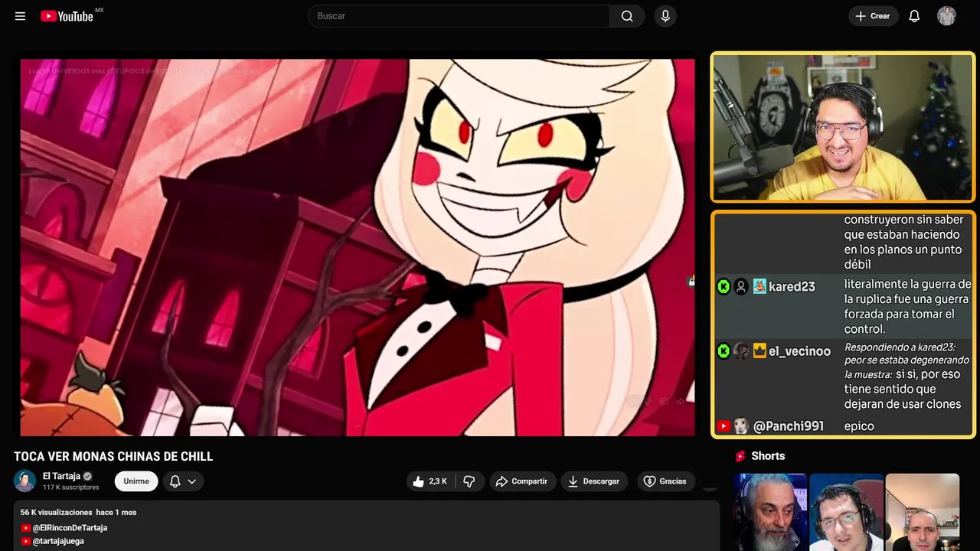Click the webcam overlay of the streamer
The image size is (980, 551).
pyautogui.click(x=843, y=128)
